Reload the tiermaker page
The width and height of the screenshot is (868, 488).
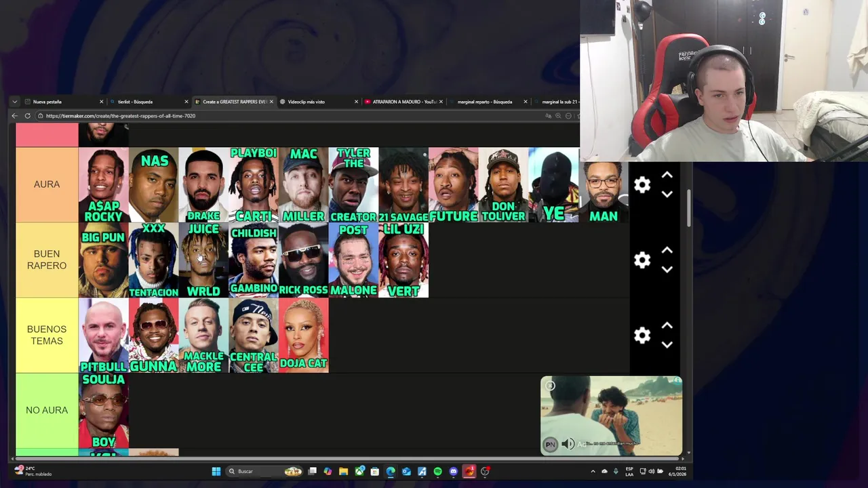click(x=27, y=116)
